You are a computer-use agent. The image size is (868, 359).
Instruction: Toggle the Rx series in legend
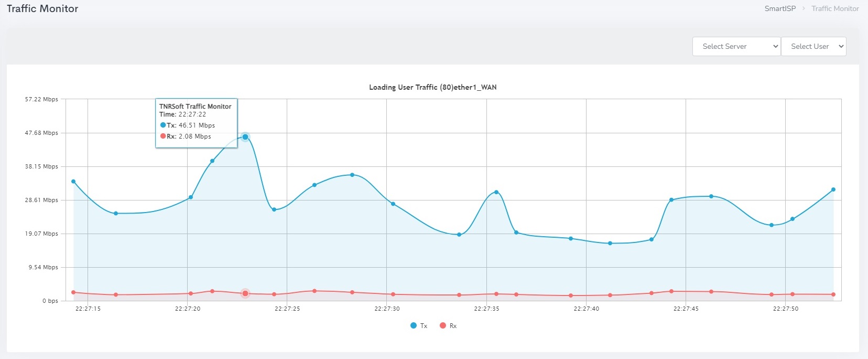pos(453,326)
